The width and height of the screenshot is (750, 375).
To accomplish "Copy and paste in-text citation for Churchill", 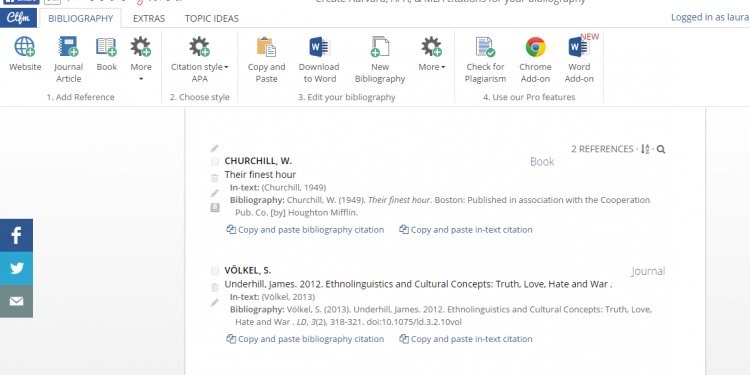I will (x=466, y=230).
